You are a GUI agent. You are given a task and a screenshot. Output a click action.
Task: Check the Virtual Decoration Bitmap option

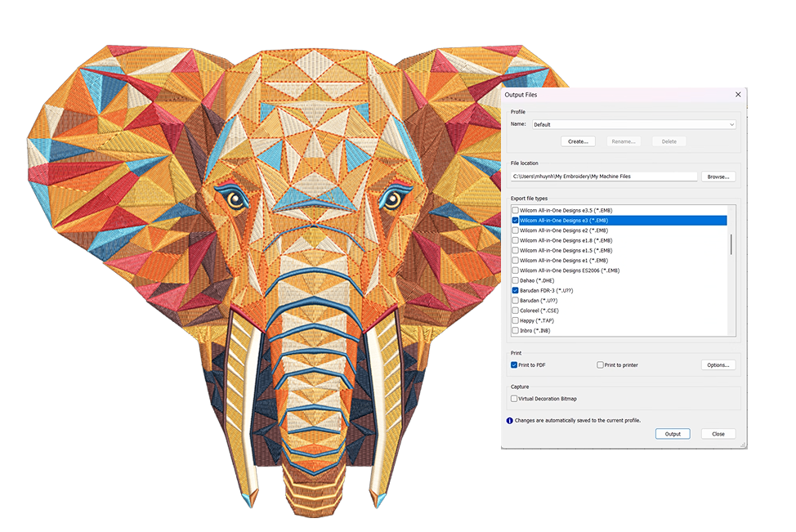pos(514,399)
